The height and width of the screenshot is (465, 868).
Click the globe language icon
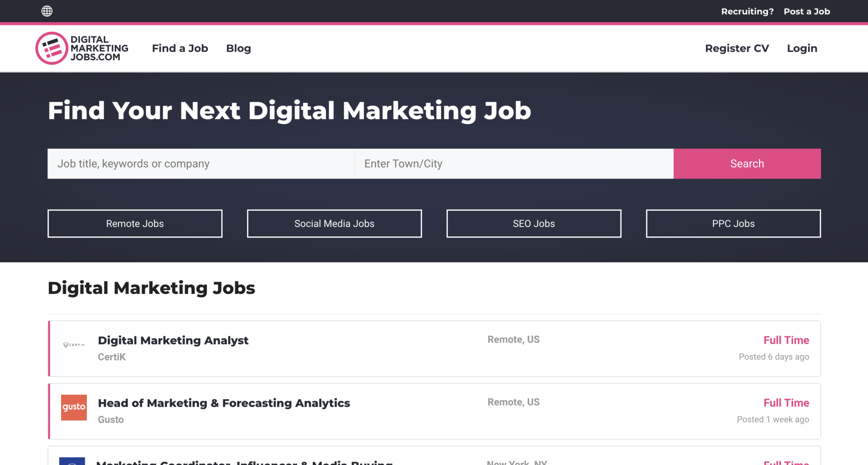coord(47,11)
